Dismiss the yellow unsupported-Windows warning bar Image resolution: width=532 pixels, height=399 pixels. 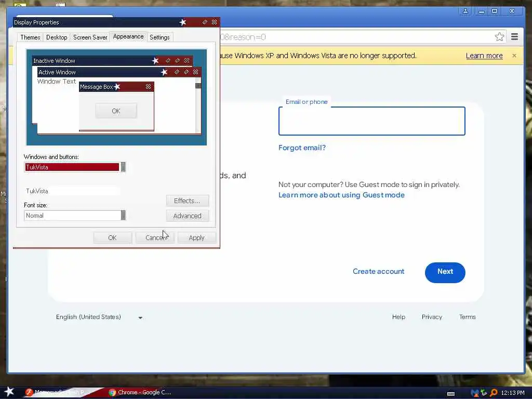514,56
